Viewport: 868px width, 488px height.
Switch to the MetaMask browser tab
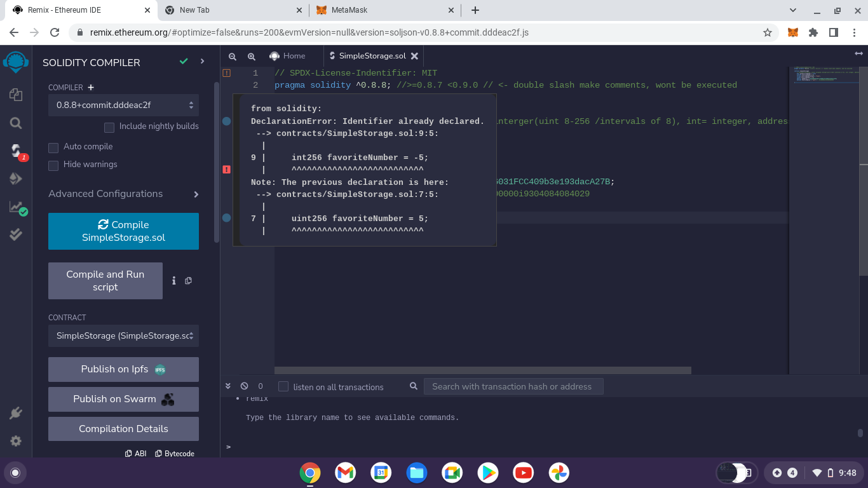[x=386, y=10]
